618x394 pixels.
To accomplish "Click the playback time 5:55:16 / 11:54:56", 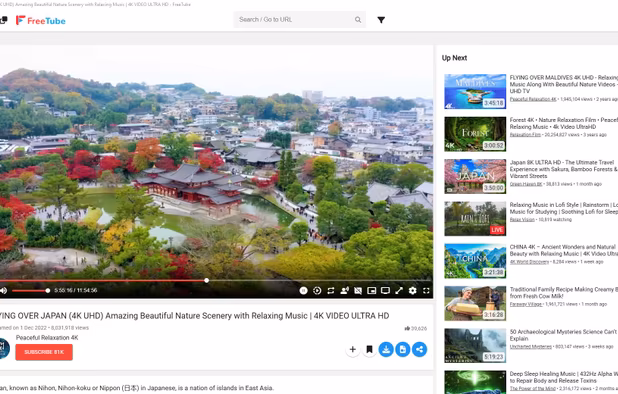I will (76, 290).
